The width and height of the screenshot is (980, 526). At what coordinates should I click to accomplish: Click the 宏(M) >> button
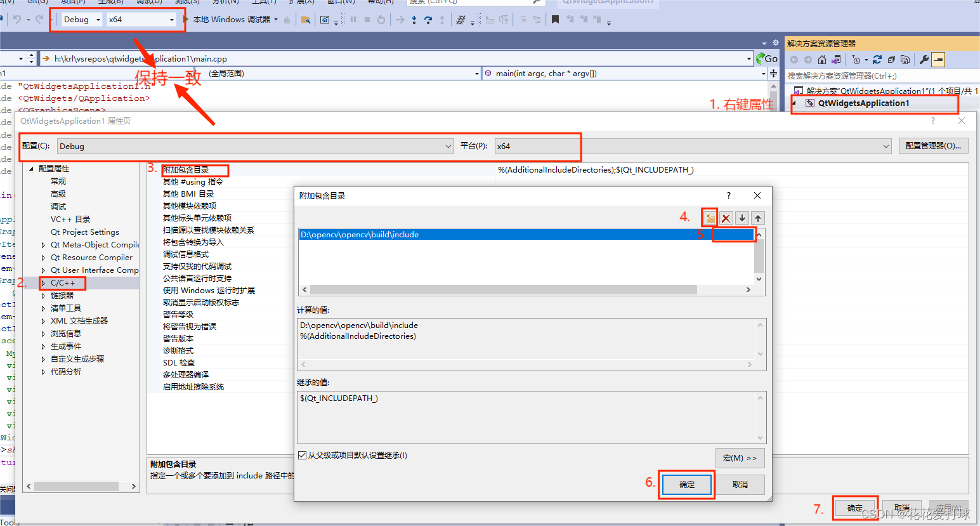pyautogui.click(x=740, y=458)
